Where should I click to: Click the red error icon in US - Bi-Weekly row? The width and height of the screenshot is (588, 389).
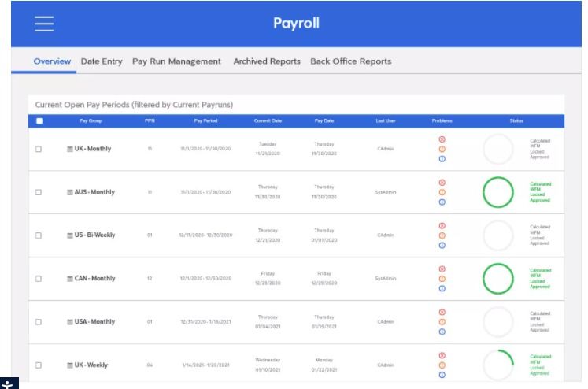(442, 226)
